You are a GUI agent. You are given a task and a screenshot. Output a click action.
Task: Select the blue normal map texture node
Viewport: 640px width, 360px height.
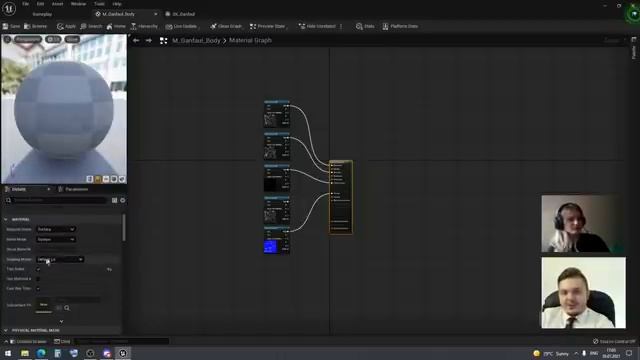277,241
